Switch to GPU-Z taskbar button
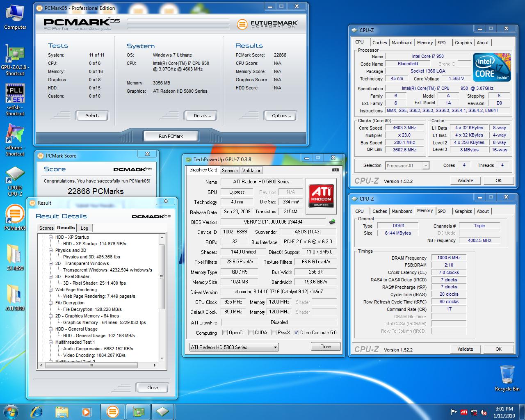 [138, 411]
